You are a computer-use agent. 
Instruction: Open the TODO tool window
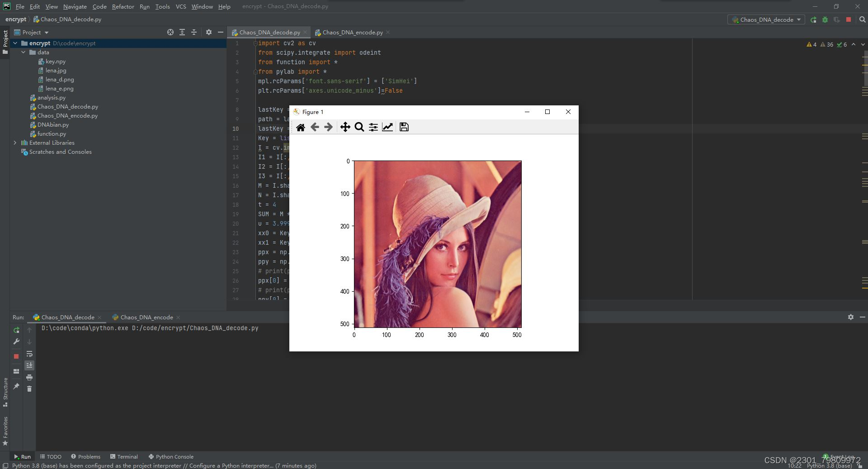pos(51,456)
